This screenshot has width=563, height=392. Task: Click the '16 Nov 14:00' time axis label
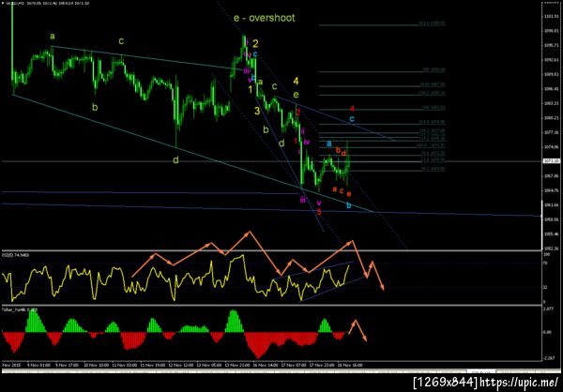265,365
